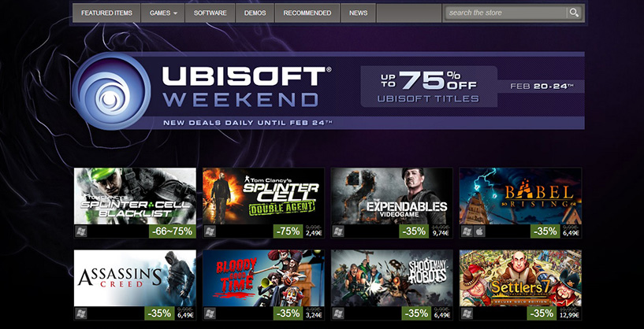The width and height of the screenshot is (644, 329).
Task: Click the Ubisoft swirl logo
Action: pyautogui.click(x=111, y=91)
